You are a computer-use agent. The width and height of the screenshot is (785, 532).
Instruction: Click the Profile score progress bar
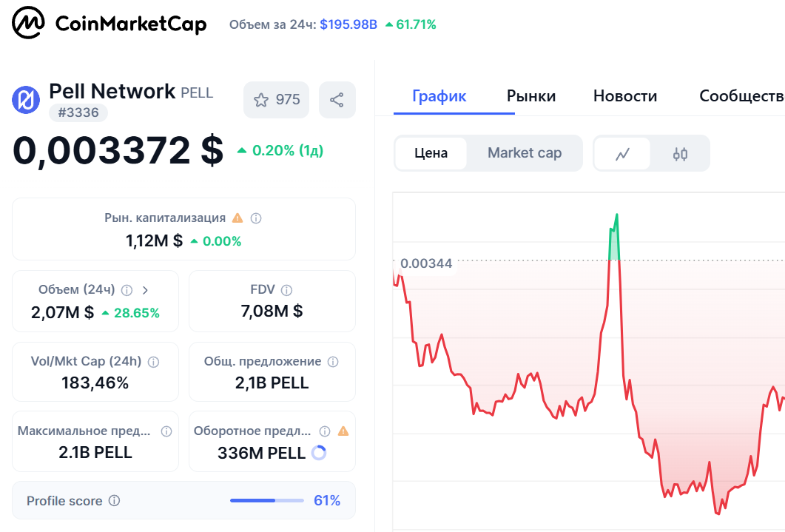(266, 501)
